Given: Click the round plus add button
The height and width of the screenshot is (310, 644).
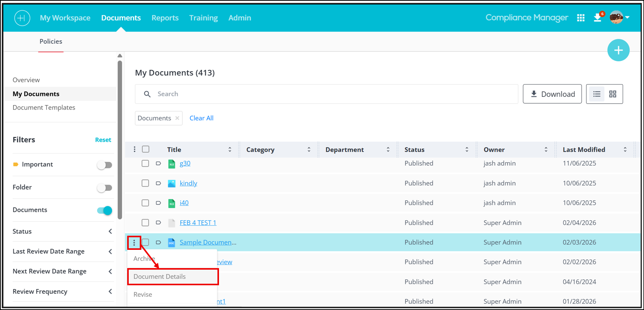Looking at the screenshot, I should 618,50.
